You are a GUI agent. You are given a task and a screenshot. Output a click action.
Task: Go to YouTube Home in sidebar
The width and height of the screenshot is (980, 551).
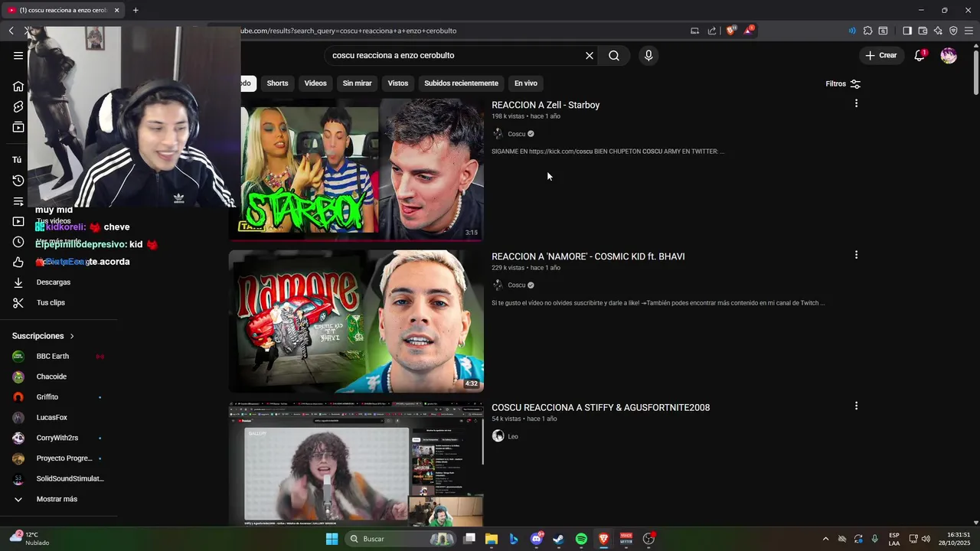pos(18,86)
